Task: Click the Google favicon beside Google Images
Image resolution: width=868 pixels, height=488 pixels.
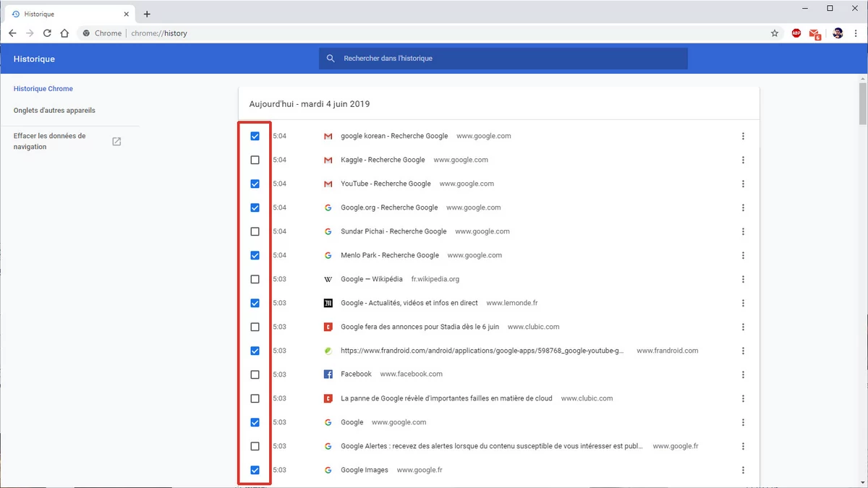Action: coord(328,470)
